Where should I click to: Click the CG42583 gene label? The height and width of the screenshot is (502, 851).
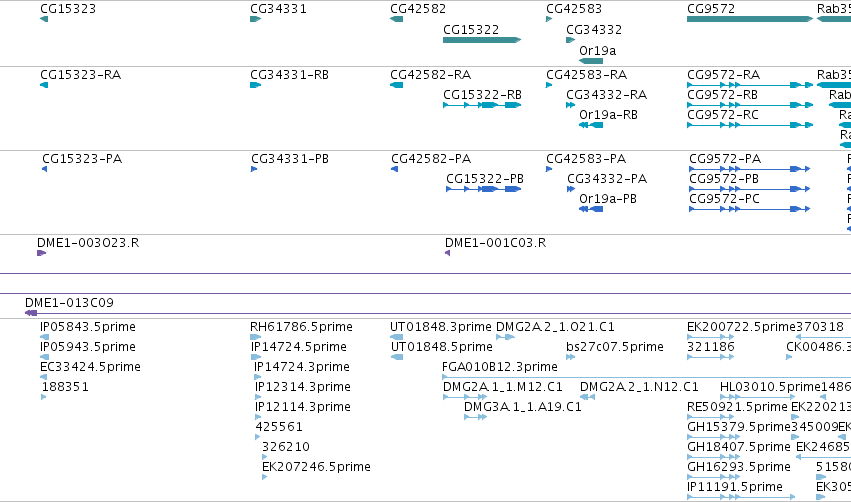[574, 9]
